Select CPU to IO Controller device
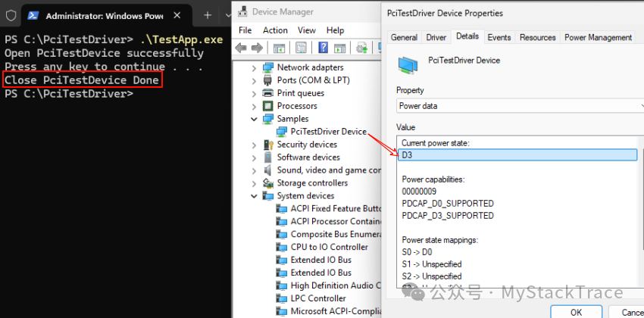Screen dimensions: 644x318 [x=329, y=247]
